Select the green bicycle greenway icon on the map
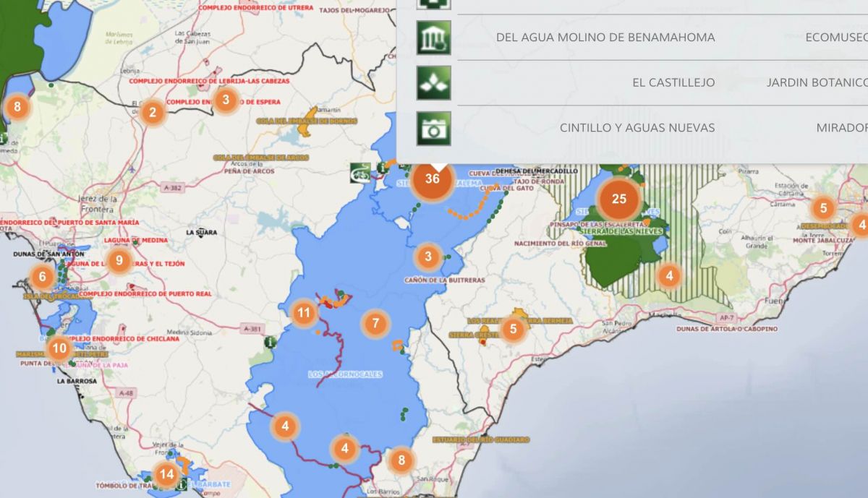Image resolution: width=868 pixels, height=498 pixels. point(359,173)
